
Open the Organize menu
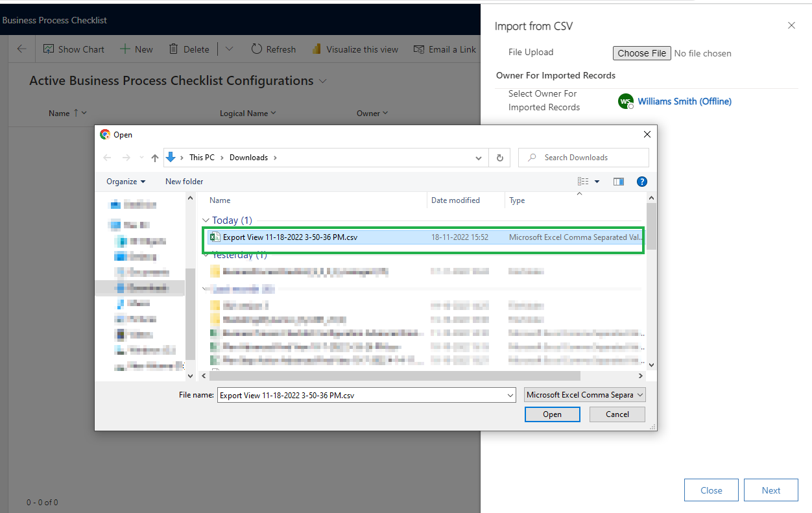coord(126,182)
